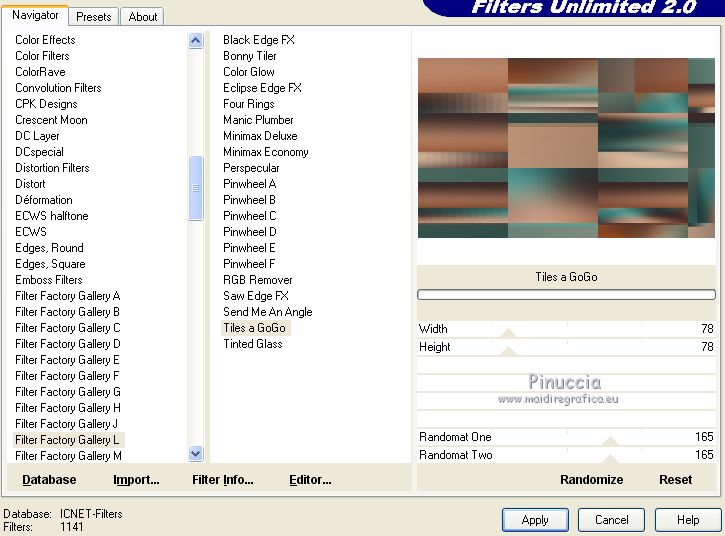Choose the Four Rings filter
725x536 pixels.
click(x=249, y=104)
